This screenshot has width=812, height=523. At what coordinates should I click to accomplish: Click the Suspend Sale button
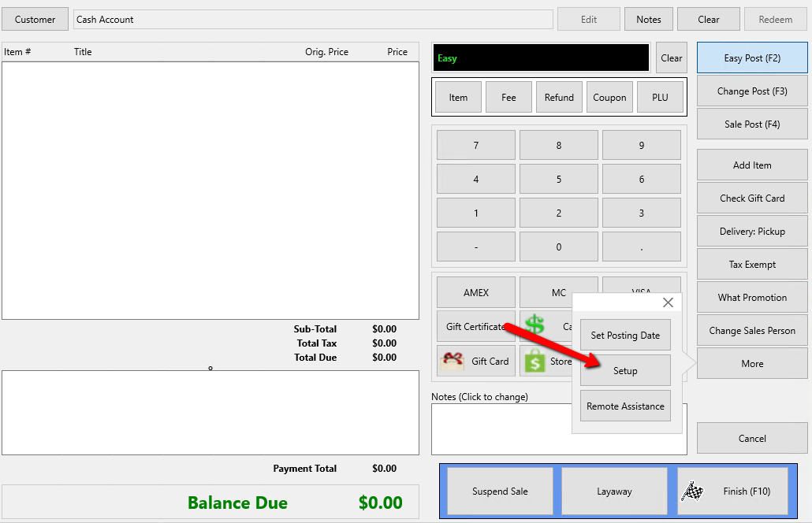[500, 491]
